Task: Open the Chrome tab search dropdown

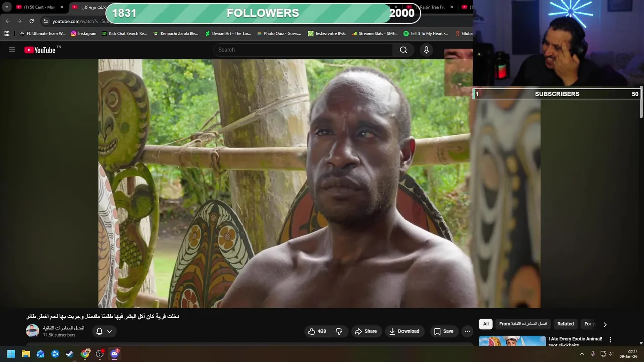Action: pyautogui.click(x=7, y=7)
